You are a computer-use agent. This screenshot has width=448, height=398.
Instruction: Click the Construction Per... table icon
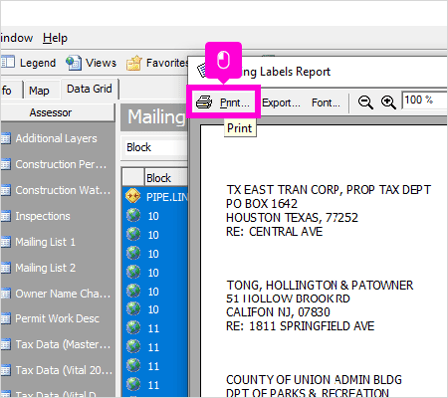click(6, 164)
